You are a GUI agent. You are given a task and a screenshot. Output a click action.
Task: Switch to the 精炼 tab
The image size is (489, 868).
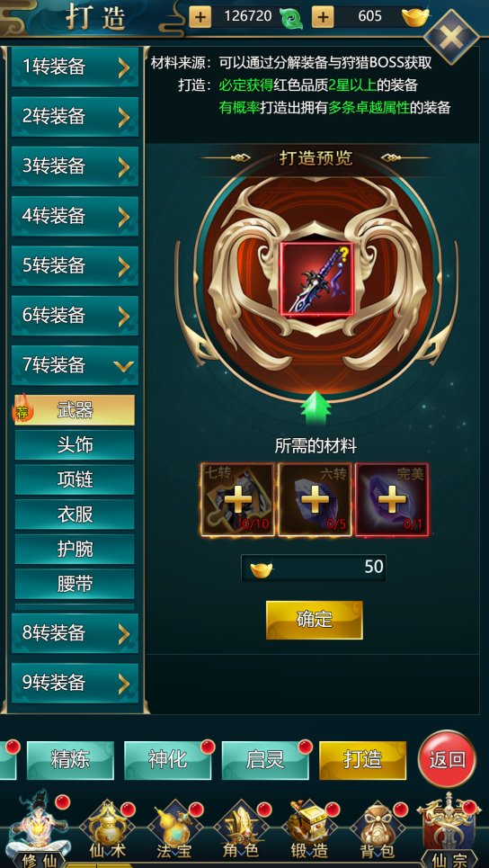tap(70, 760)
